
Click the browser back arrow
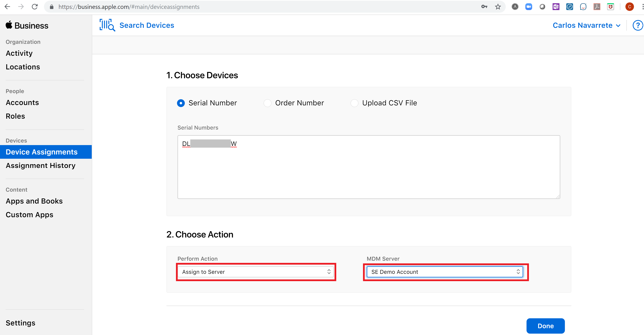coord(7,7)
